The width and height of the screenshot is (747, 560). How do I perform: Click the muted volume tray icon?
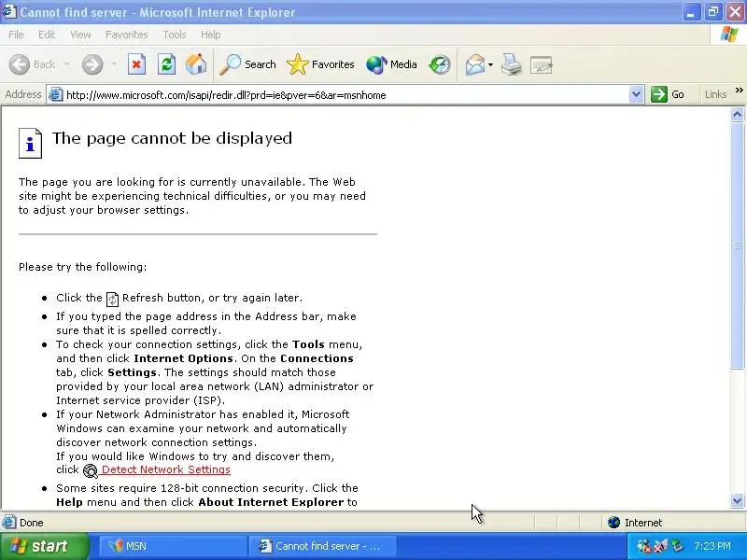pyautogui.click(x=660, y=546)
